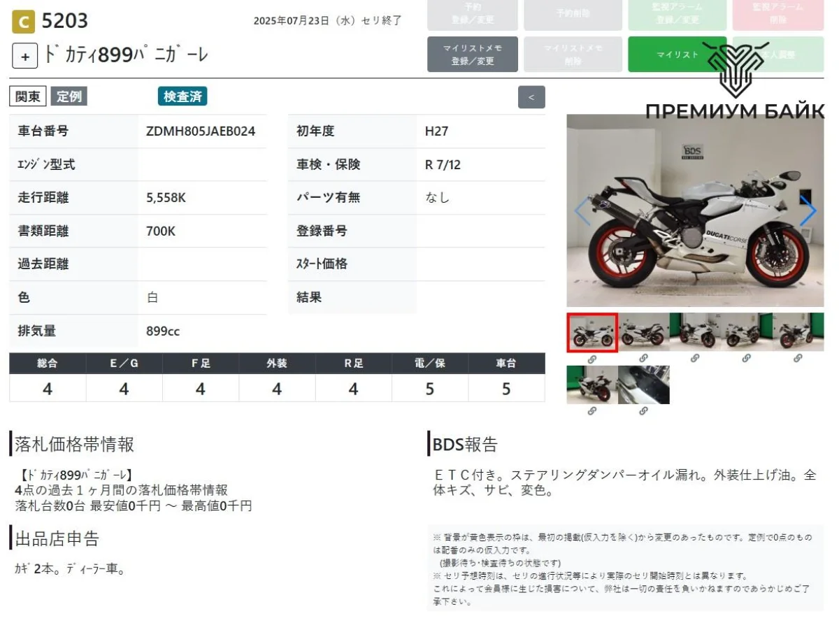Click the link icon under the second thumbnail
The height and width of the screenshot is (644, 839).
point(643,359)
